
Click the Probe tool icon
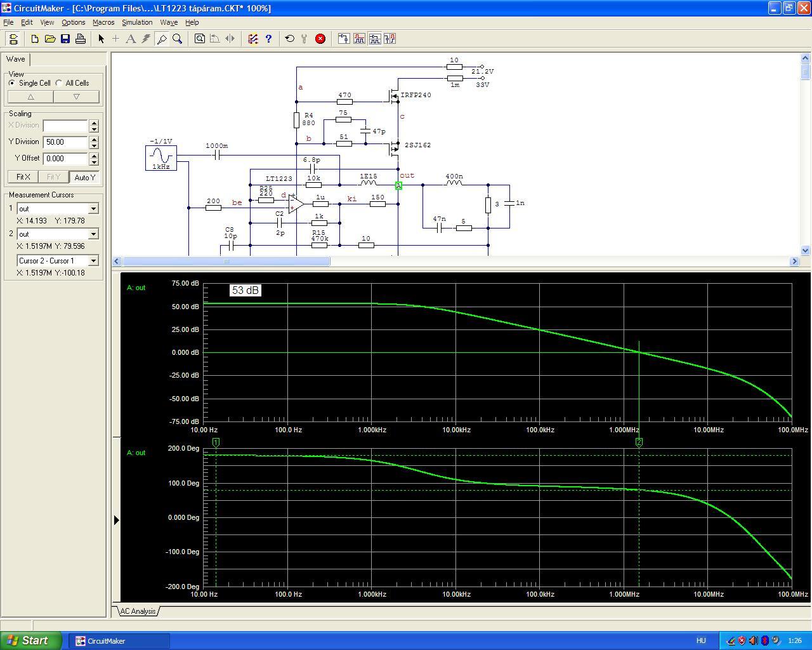coord(162,39)
